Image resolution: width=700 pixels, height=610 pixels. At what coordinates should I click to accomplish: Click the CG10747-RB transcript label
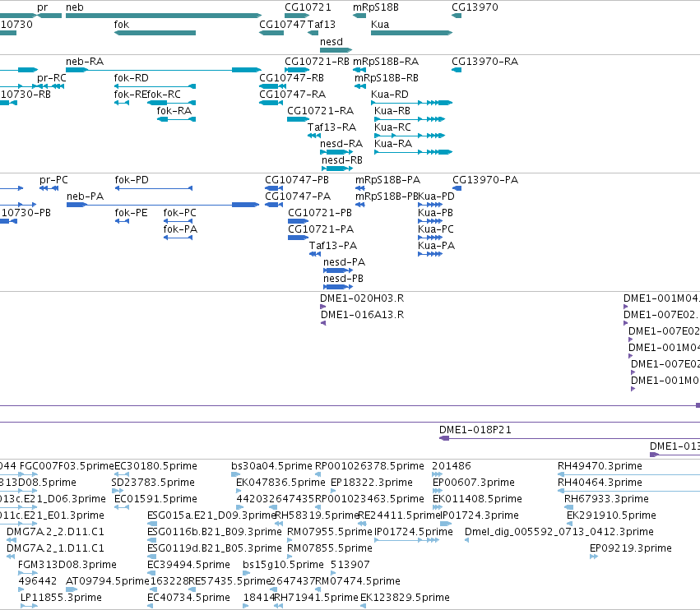(291, 77)
